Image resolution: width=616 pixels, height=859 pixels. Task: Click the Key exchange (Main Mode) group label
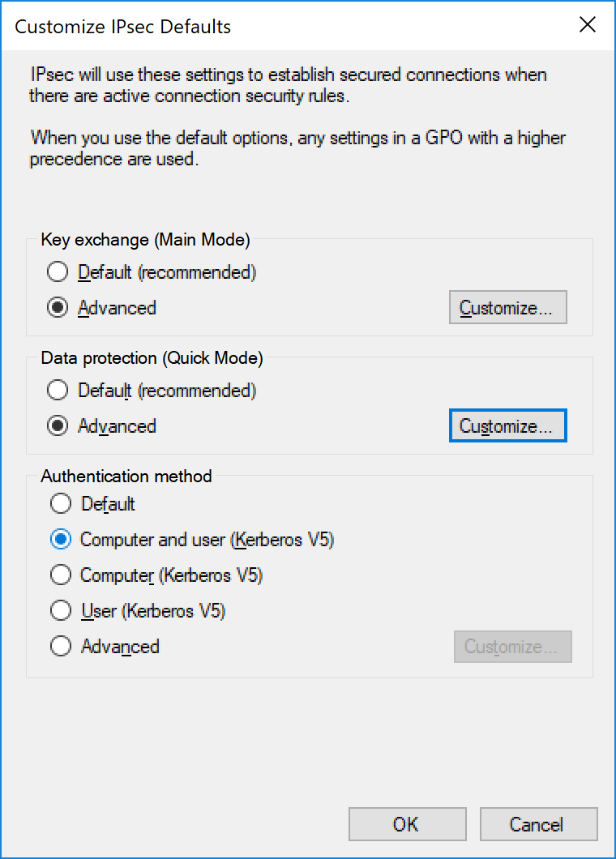145,239
